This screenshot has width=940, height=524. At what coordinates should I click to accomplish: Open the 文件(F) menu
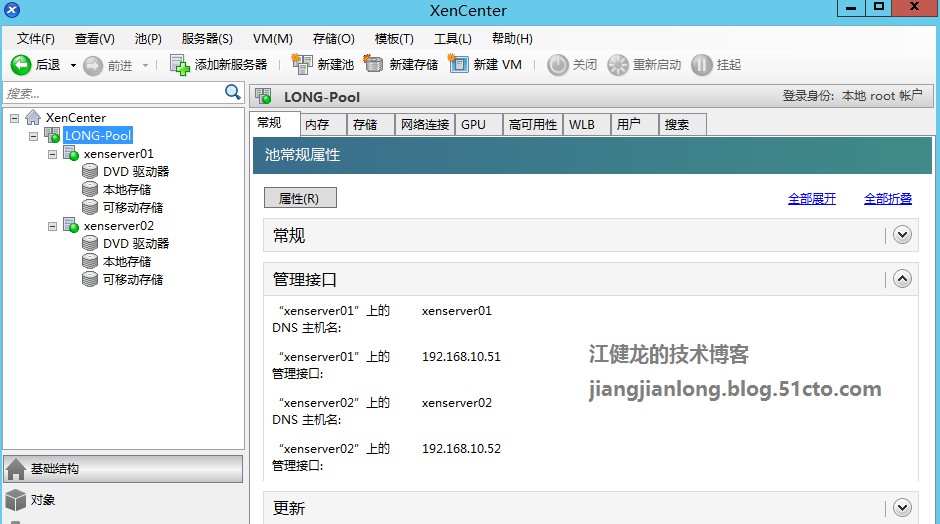[36, 39]
